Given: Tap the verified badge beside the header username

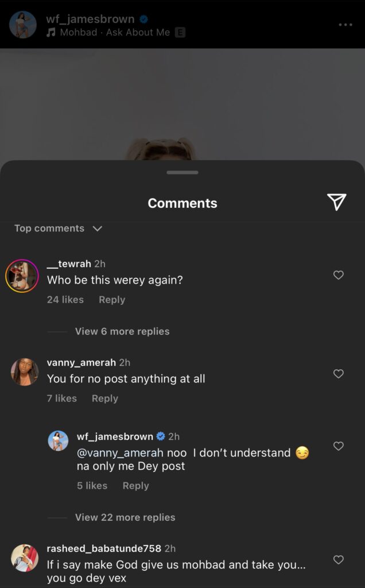Looking at the screenshot, I should tap(144, 19).
